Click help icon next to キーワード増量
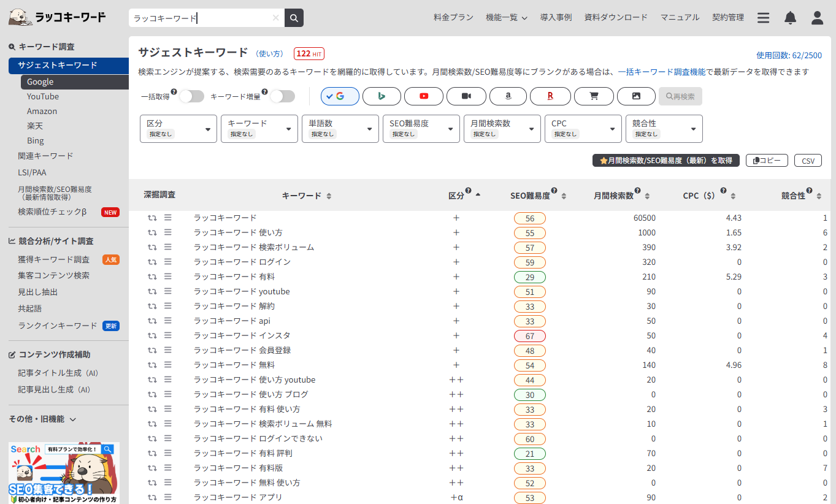Viewport: 836px width, 504px height. pyautogui.click(x=265, y=92)
